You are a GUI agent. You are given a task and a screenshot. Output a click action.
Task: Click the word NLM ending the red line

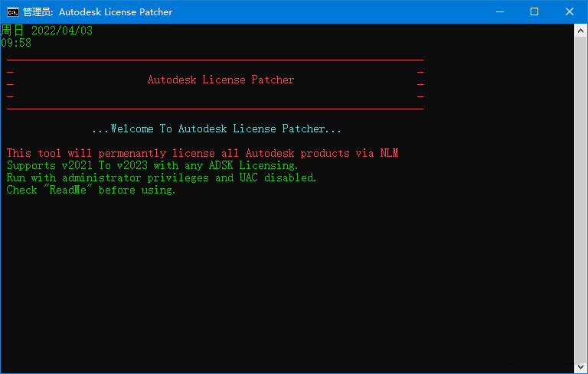tap(389, 153)
